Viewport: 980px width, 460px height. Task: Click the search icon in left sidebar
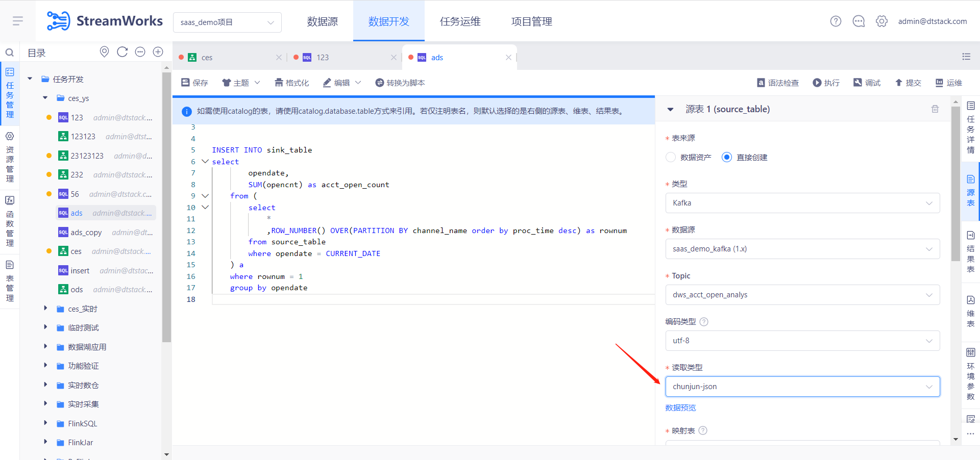[9, 53]
